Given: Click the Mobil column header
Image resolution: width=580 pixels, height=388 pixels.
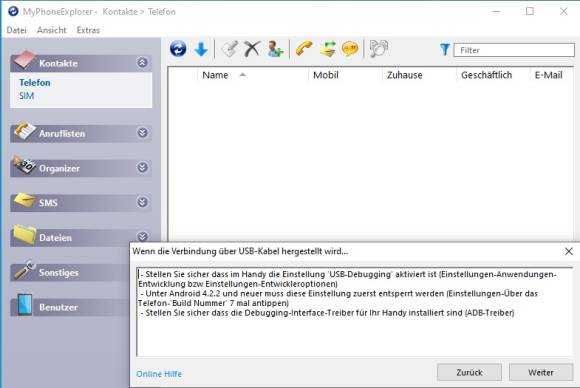Looking at the screenshot, I should (345, 75).
